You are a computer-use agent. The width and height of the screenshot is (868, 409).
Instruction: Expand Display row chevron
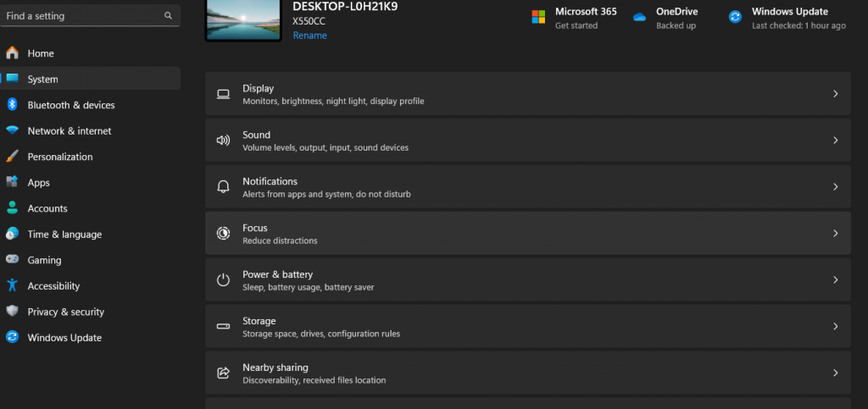[835, 94]
